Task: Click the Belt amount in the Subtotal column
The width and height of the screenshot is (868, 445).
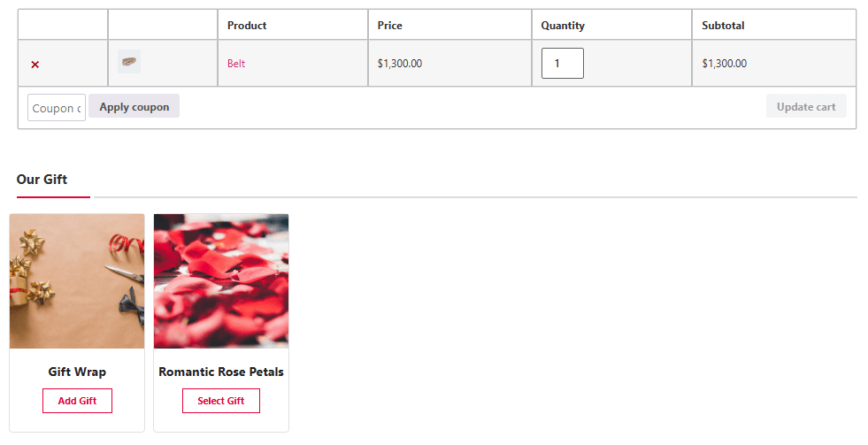Action: tap(724, 64)
